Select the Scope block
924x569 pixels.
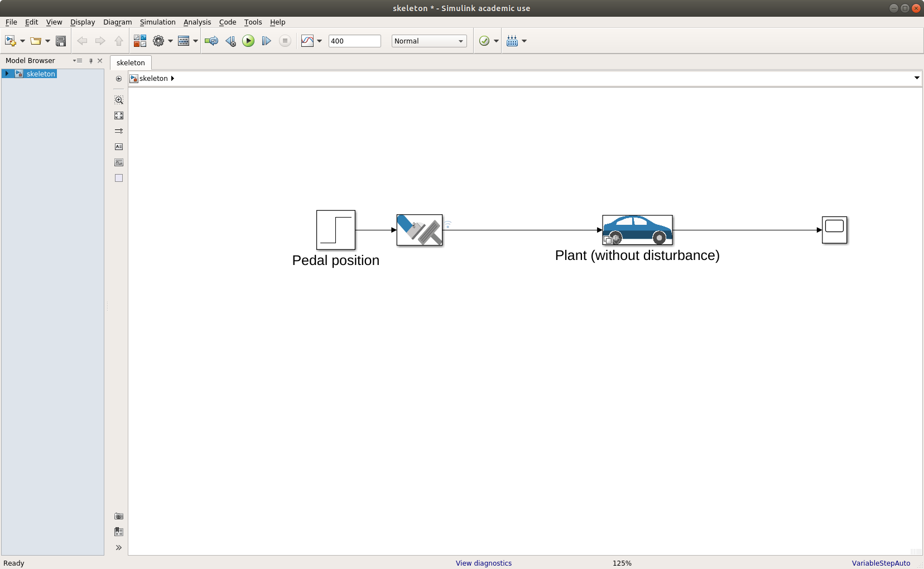[835, 230]
